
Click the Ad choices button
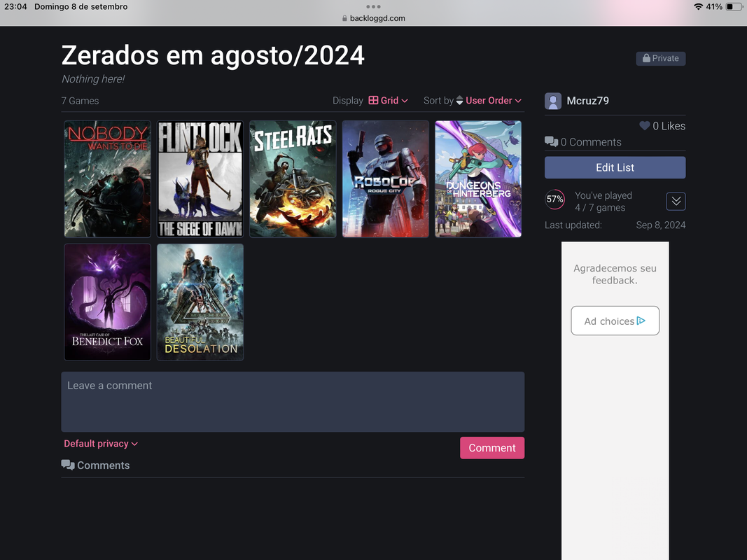coord(615,321)
